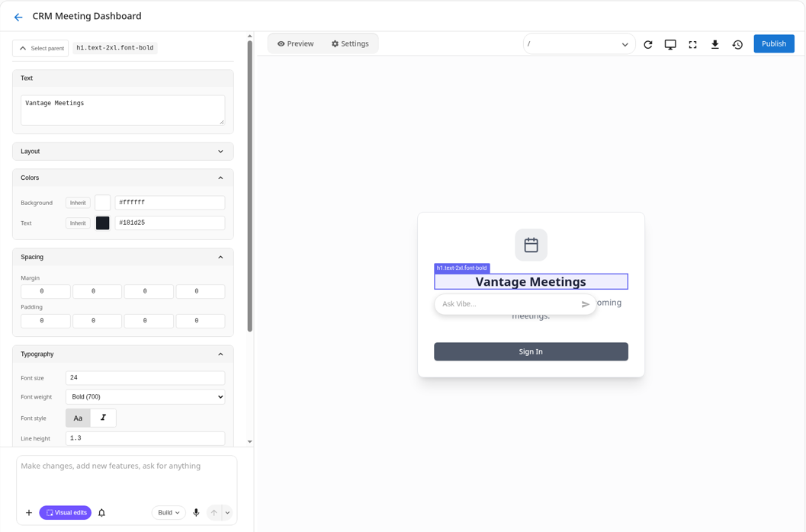Submit prompt with up-arrow button
Screen dimensions: 806x532
point(214,512)
